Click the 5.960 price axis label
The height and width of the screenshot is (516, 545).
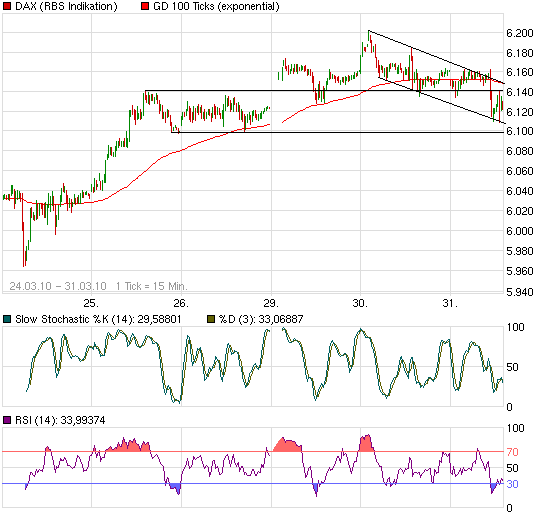point(520,271)
